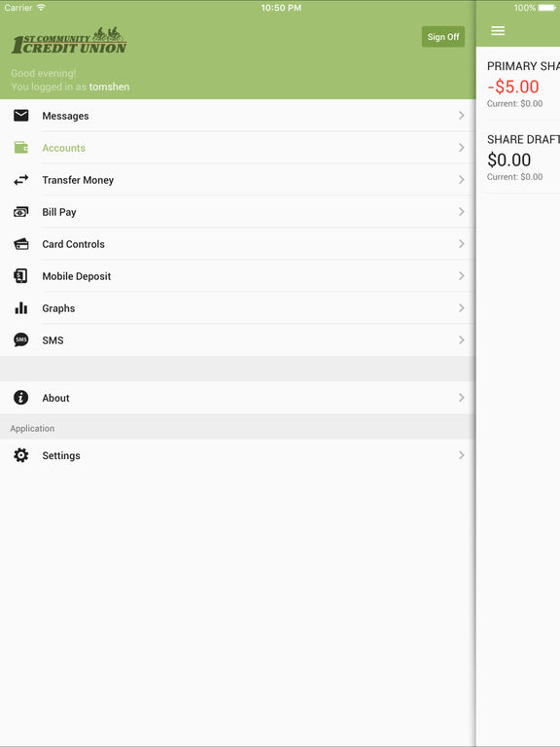Tap the SMS speech bubble icon
Image resolution: width=560 pixels, height=747 pixels.
21,339
